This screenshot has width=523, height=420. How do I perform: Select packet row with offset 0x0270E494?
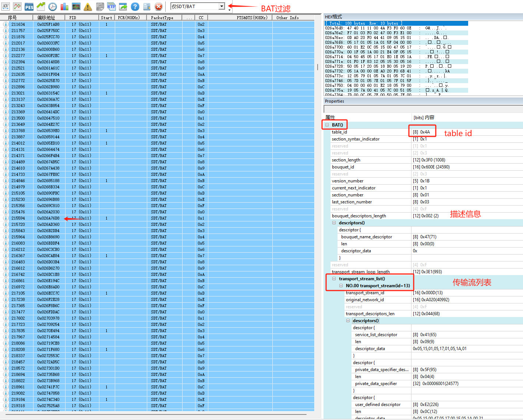[157, 331]
